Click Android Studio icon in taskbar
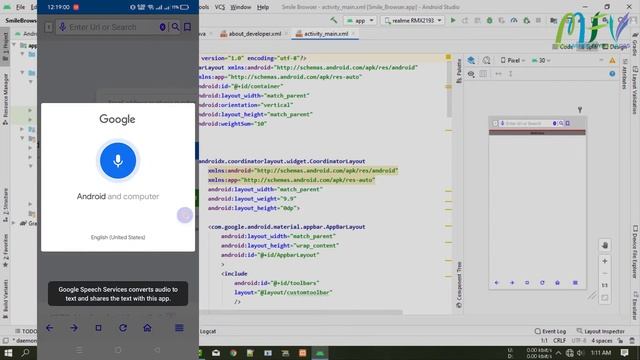Image resolution: width=640 pixels, height=360 pixels. [x=320, y=353]
